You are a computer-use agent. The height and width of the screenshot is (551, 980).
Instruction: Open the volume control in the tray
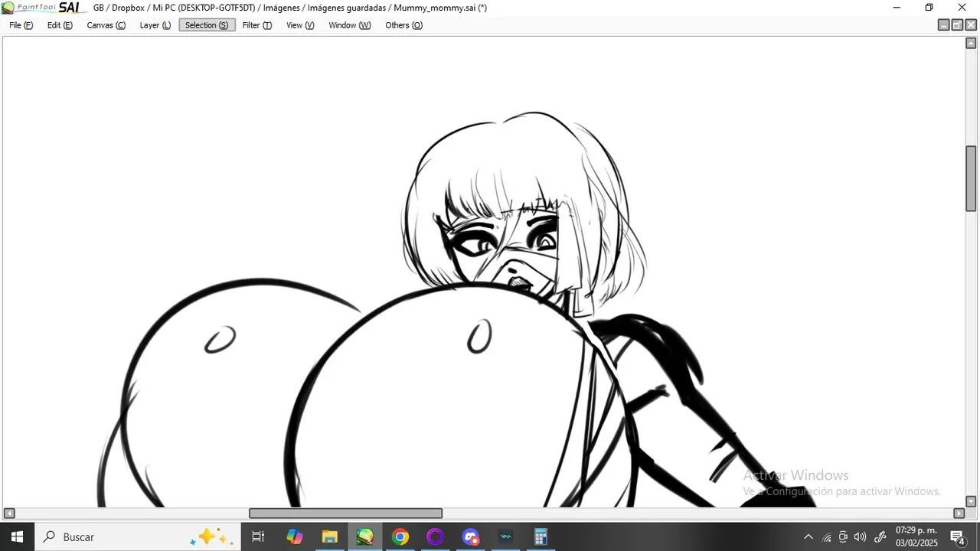(860, 536)
